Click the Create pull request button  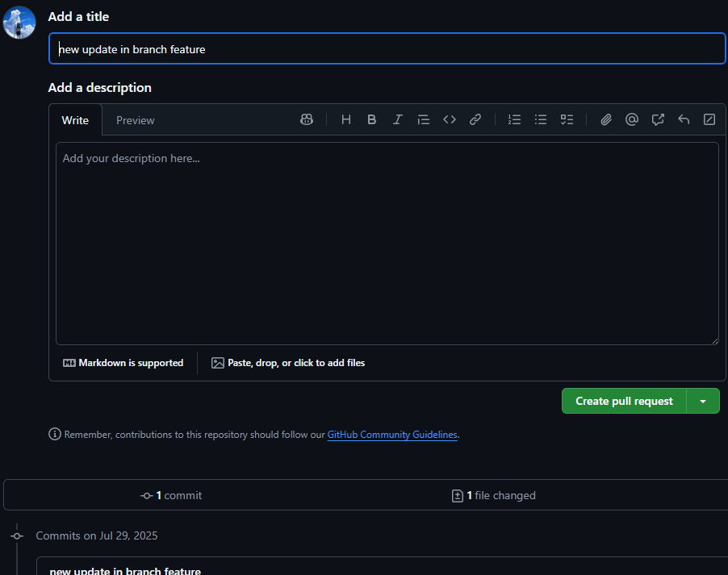pos(624,401)
